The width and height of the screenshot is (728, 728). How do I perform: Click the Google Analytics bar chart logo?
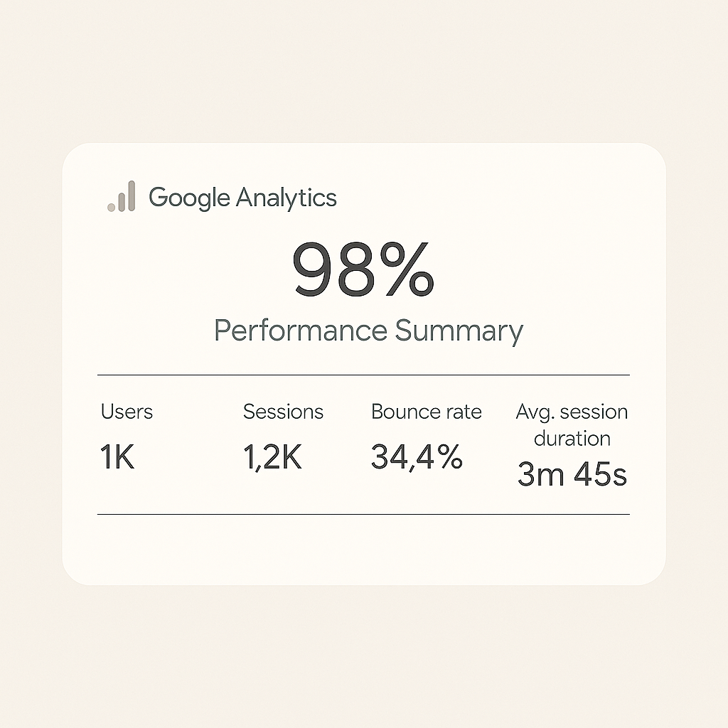point(121,196)
